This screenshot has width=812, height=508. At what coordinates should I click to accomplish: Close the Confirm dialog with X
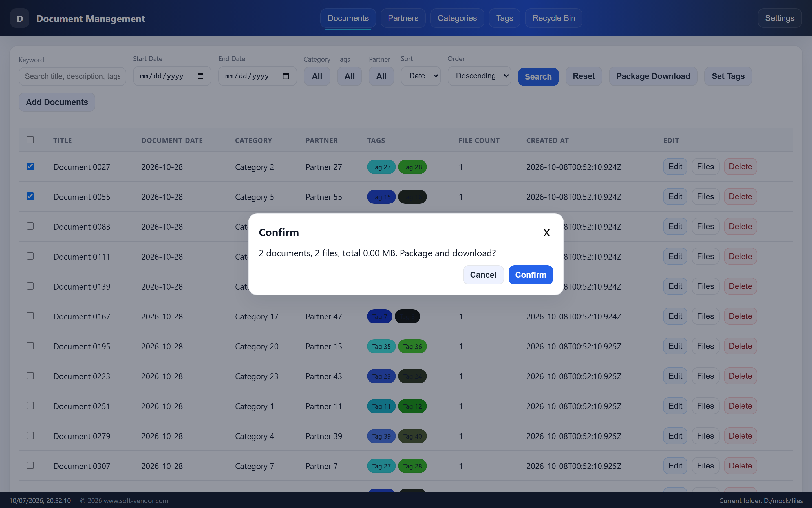coord(546,233)
